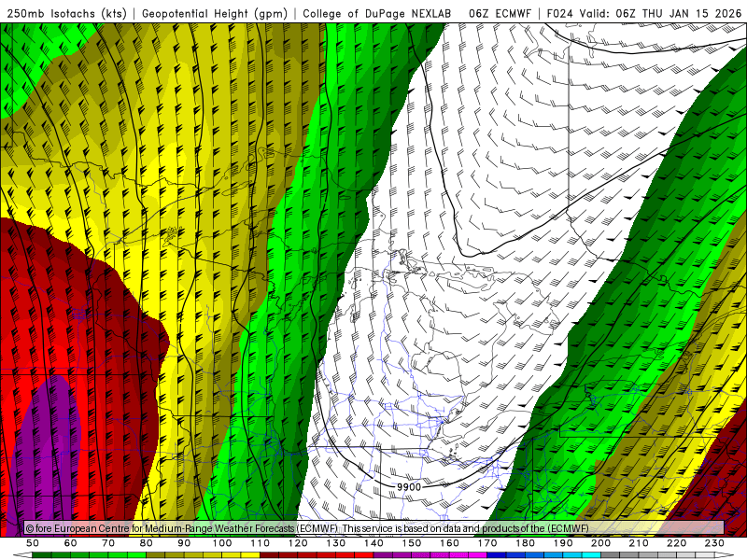747x560 pixels.
Task: Click the '90' color scale label
Action: tap(184, 543)
